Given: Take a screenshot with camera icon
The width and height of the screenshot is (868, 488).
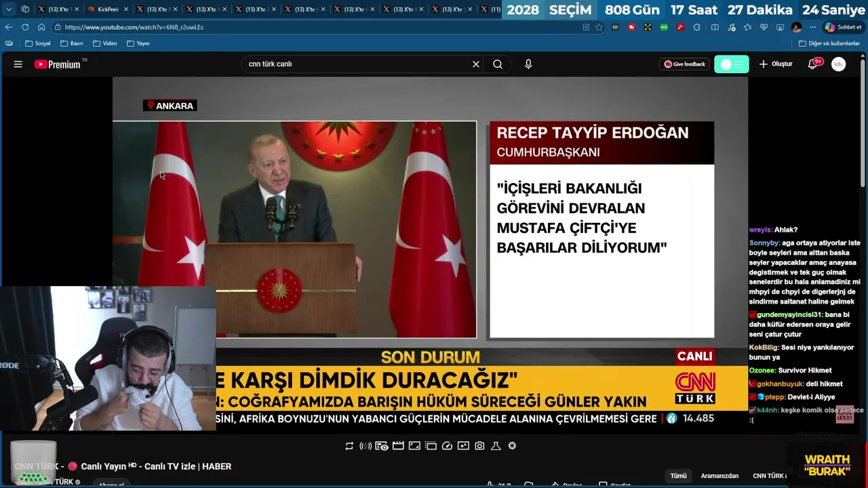Looking at the screenshot, I should (x=479, y=446).
